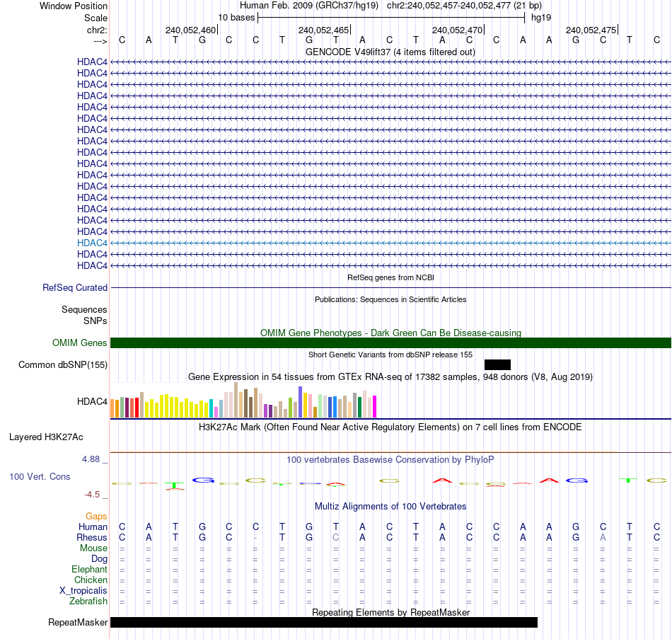Click the RepeatMasker track label
This screenshot has width=672, height=639.
[78, 622]
